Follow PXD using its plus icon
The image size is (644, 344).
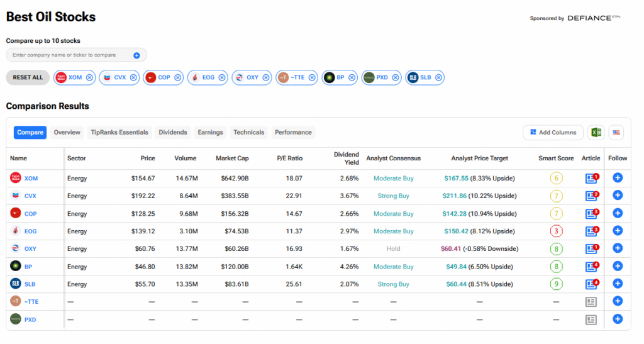point(617,319)
